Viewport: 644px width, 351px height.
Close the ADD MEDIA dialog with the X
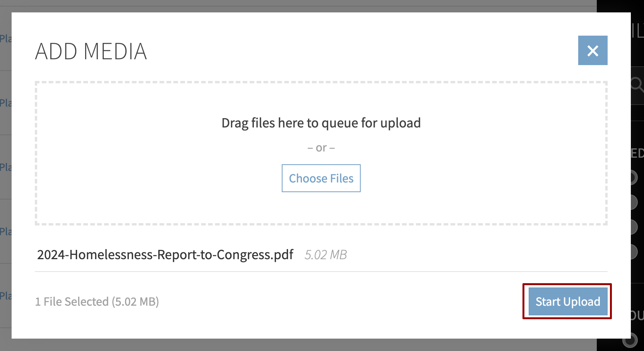click(593, 50)
